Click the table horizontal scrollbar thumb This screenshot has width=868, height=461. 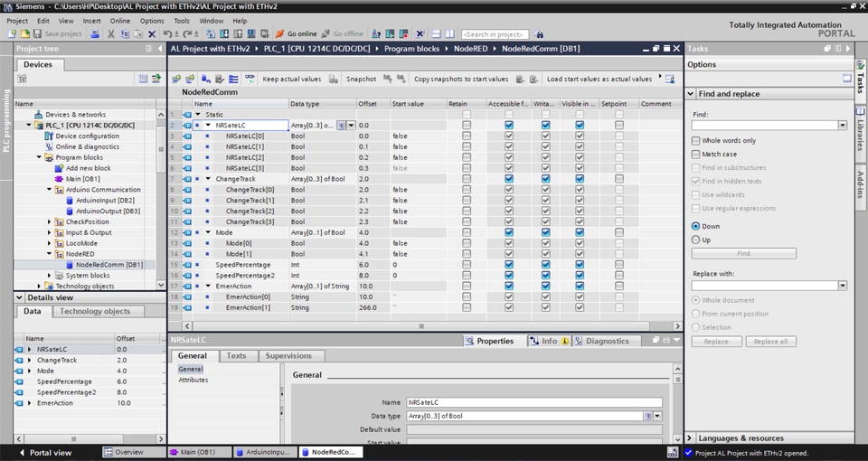pos(421,326)
